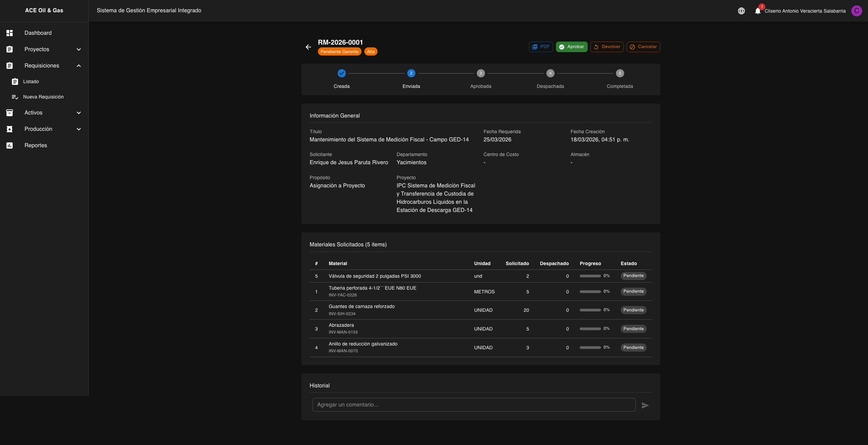This screenshot has height=445, width=868.
Task: Open the notifications bell icon
Action: point(757,11)
